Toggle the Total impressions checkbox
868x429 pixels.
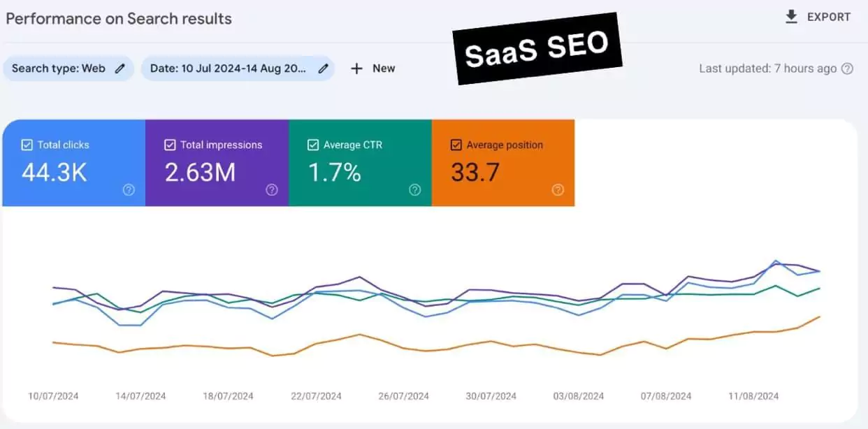click(x=170, y=145)
